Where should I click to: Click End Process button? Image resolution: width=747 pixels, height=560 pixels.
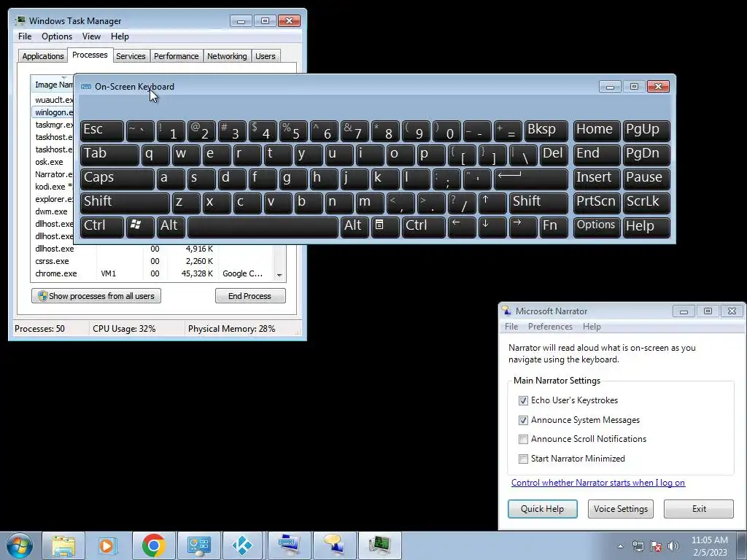point(250,296)
